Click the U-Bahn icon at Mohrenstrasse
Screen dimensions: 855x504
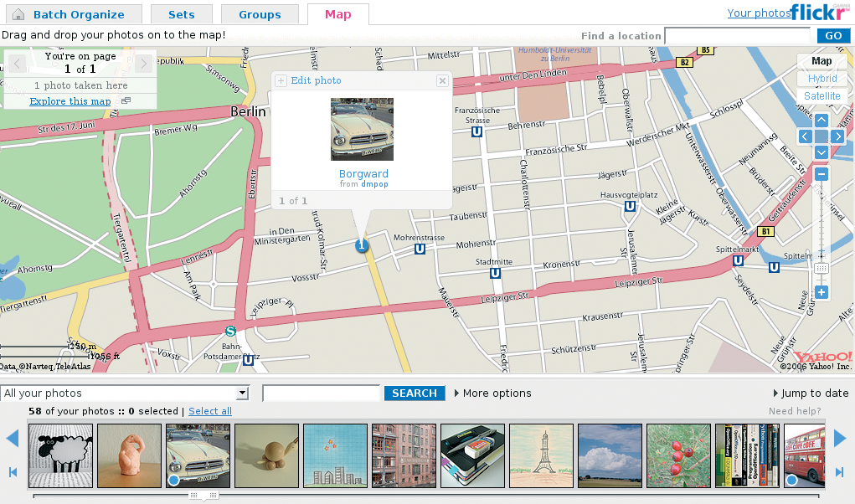(x=420, y=249)
